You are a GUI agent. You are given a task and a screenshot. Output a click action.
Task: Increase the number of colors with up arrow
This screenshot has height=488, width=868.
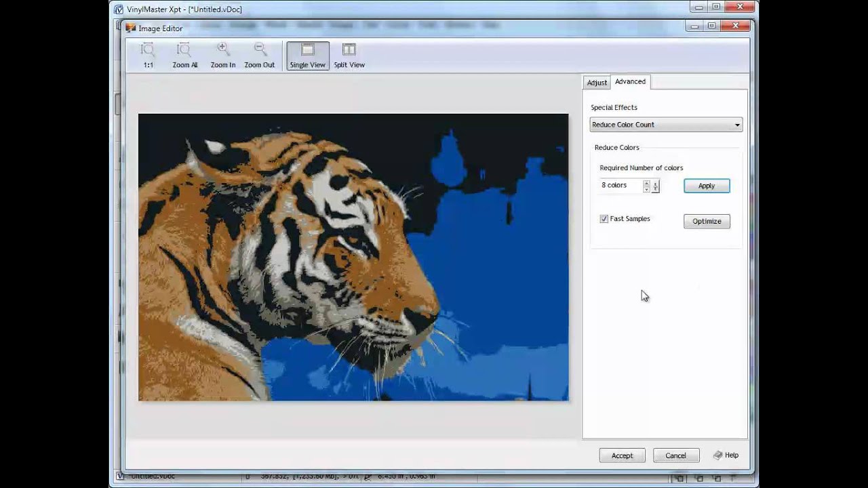point(646,182)
